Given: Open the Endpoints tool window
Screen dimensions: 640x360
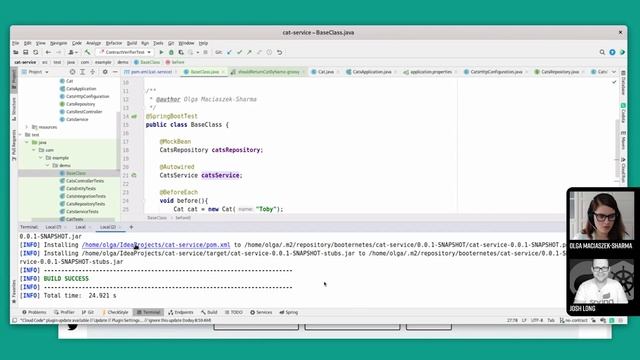Looking at the screenshot, I should (181, 312).
